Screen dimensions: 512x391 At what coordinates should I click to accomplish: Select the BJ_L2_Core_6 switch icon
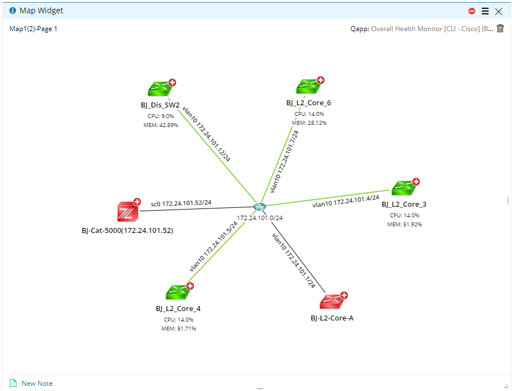[308, 86]
